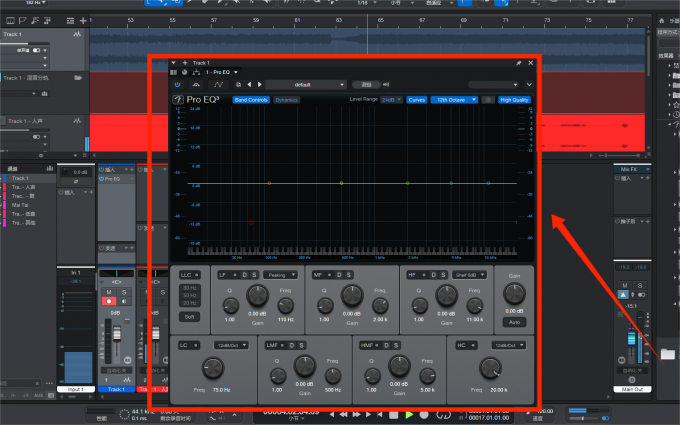Enable loop in the transport bar
The height and width of the screenshot is (425, 680).
[x=443, y=415]
